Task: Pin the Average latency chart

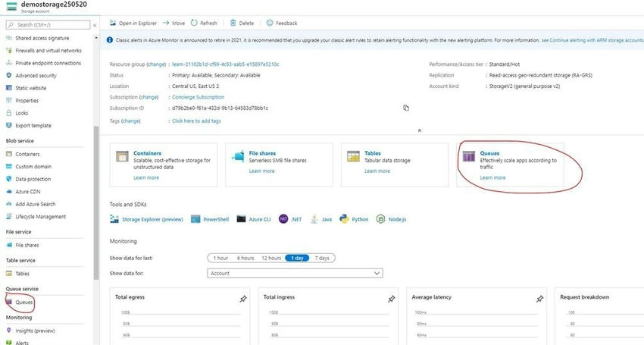Action: coord(539,299)
